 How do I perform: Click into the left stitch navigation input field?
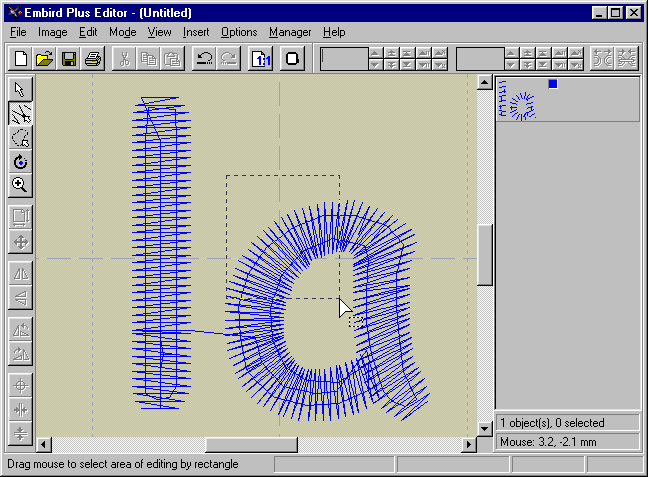tap(344, 59)
